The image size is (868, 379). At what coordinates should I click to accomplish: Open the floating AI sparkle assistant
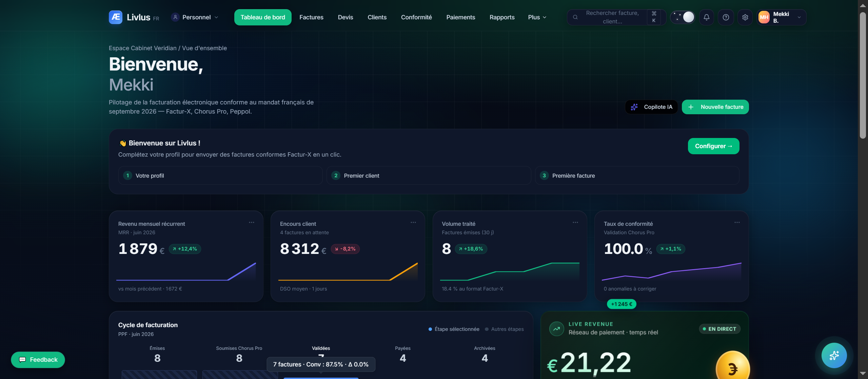pyautogui.click(x=834, y=355)
